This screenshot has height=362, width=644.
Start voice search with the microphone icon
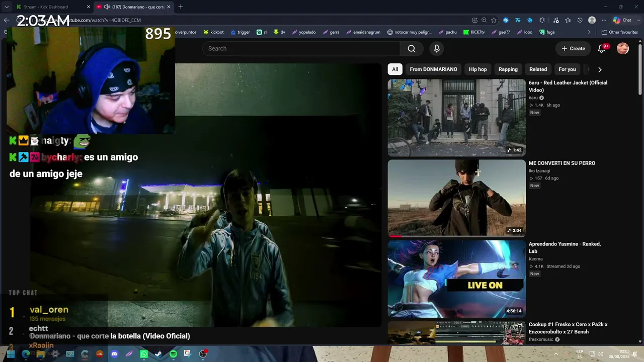pyautogui.click(x=437, y=49)
